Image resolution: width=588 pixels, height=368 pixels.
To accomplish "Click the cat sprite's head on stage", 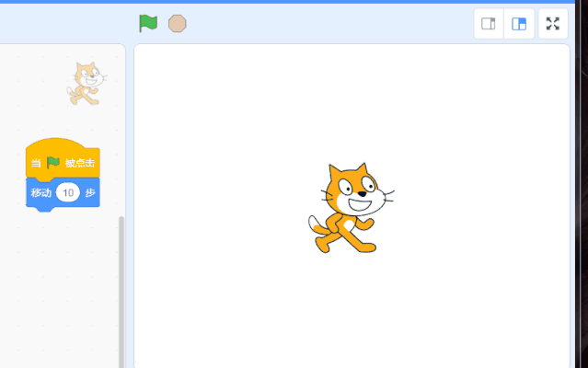I will coord(356,190).
